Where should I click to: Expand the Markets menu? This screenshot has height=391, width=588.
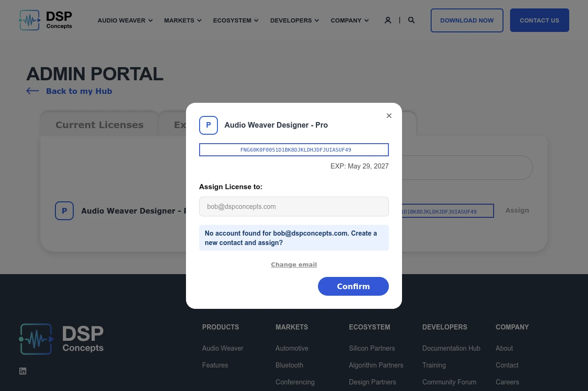click(x=183, y=20)
